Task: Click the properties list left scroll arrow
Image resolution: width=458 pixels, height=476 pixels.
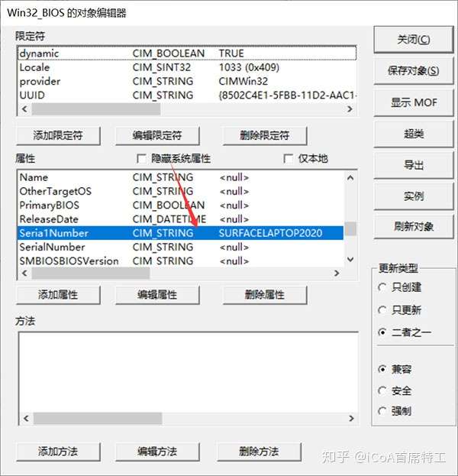Action: point(25,273)
